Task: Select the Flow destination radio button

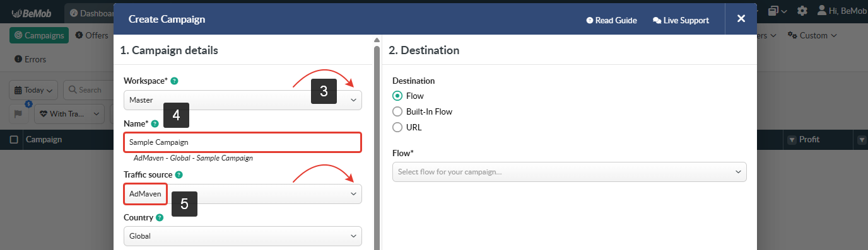Action: pos(397,96)
